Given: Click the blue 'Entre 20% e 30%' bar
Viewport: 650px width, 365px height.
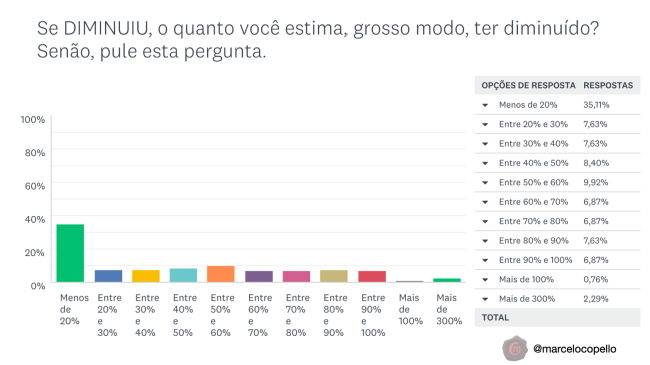Looking at the screenshot, I should [x=108, y=276].
